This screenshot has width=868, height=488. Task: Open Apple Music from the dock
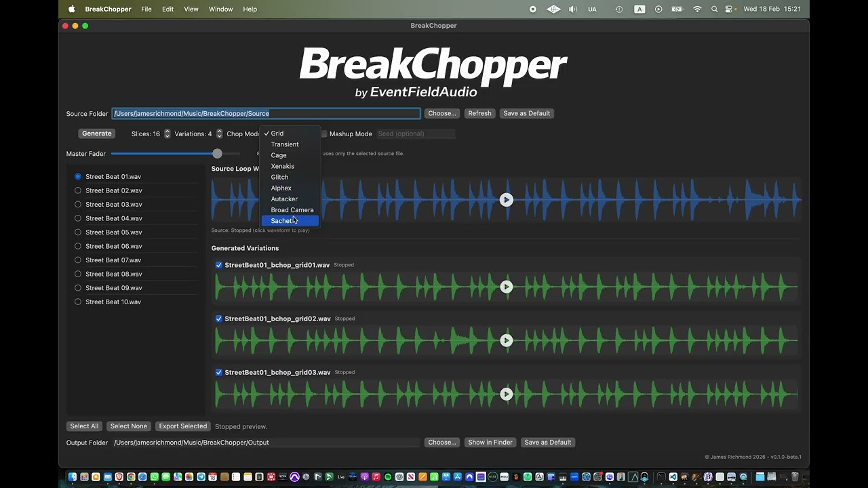(376, 477)
